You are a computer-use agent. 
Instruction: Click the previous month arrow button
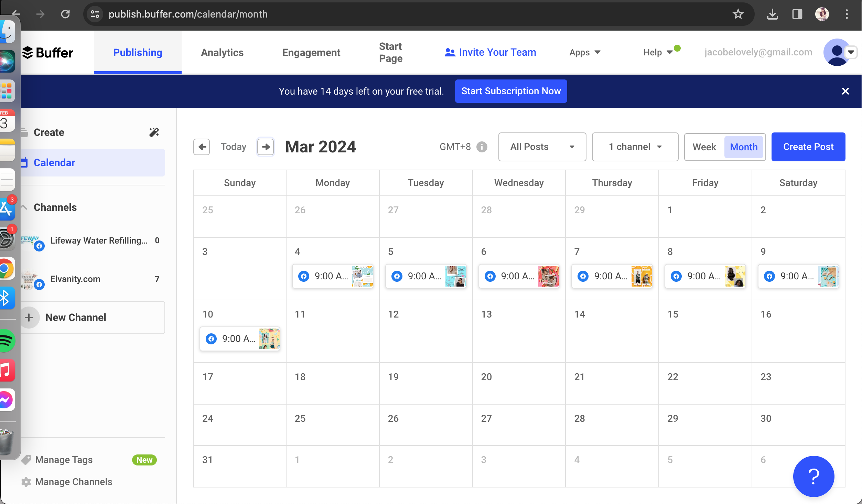click(202, 147)
